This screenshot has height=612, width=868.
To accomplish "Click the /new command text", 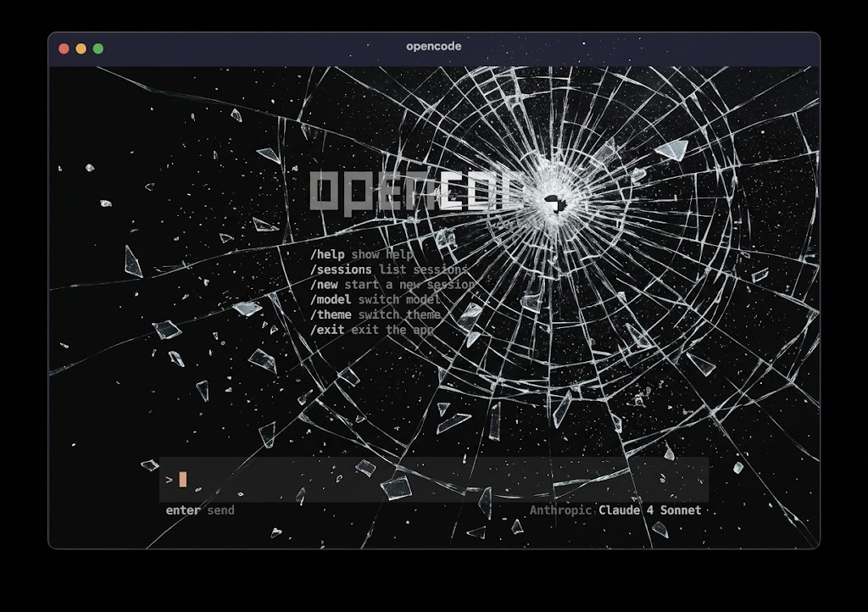I will (324, 285).
